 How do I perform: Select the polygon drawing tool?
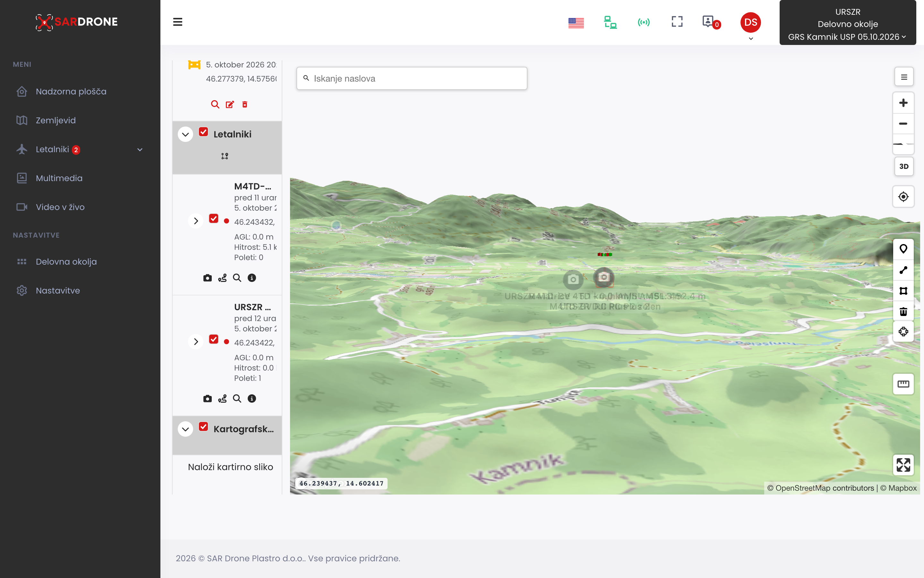coord(903,291)
